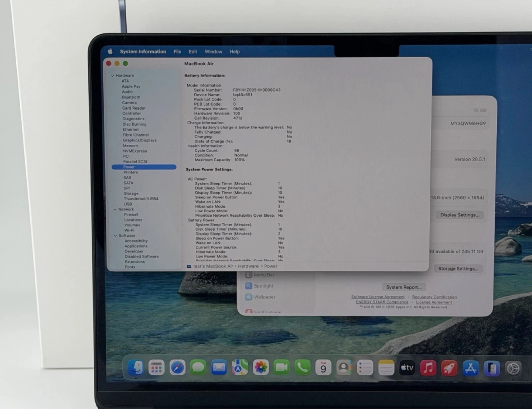Open the Mail app in the Dock

click(x=219, y=368)
